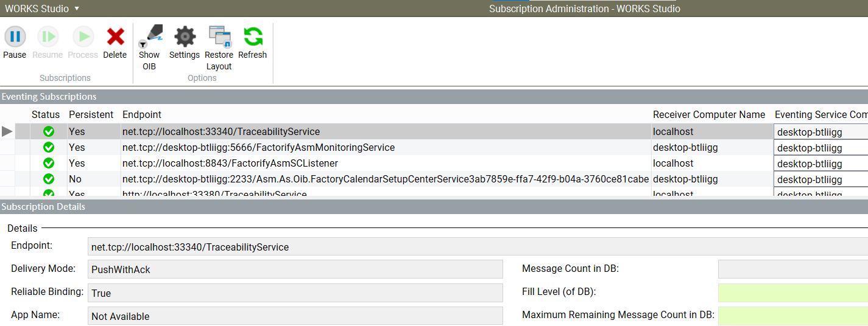Sort by the Persistent column header
This screenshot has width=868, height=326.
(91, 114)
